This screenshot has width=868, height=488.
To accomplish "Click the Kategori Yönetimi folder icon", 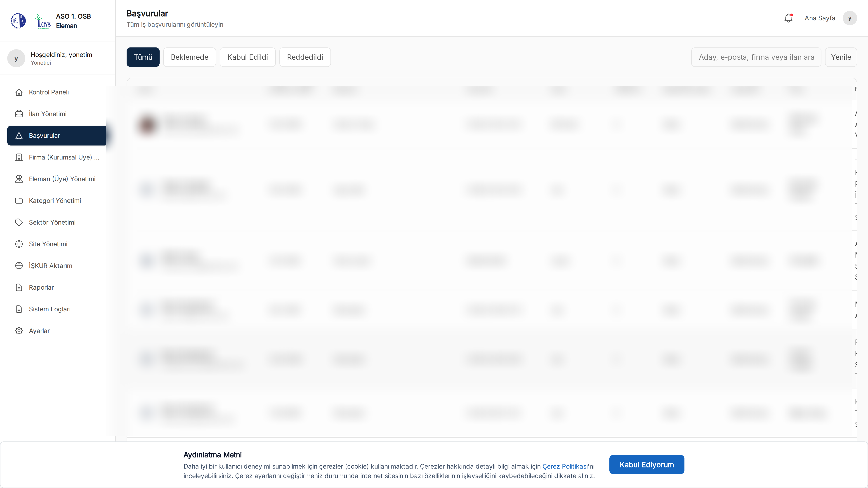I will point(19,201).
